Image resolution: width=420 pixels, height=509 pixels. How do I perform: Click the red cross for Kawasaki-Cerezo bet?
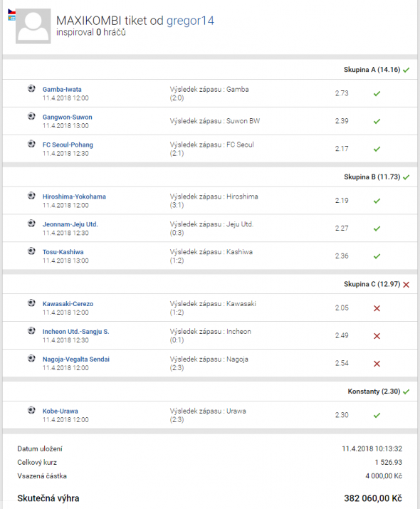tap(377, 308)
